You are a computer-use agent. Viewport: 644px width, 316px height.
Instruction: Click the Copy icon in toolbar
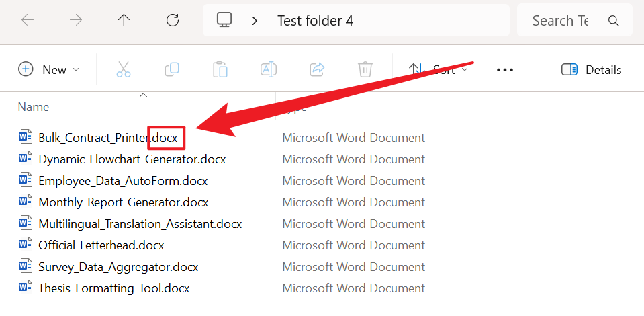click(x=172, y=69)
